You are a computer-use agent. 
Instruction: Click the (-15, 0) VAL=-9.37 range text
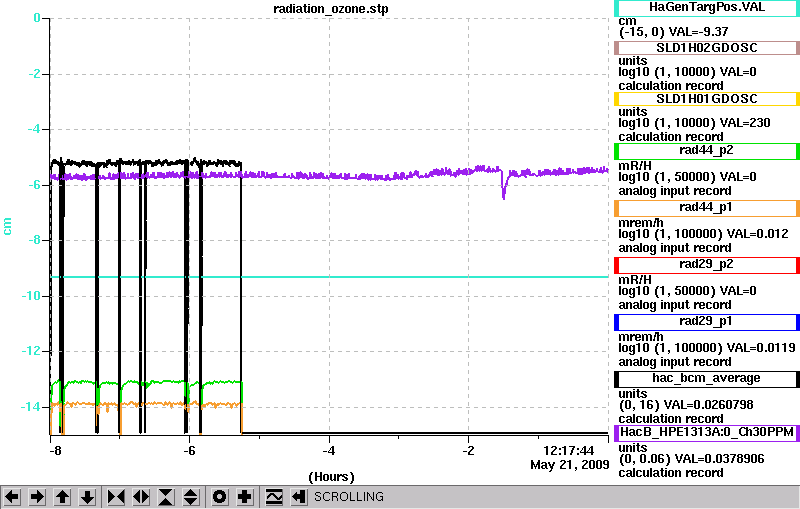(673, 32)
